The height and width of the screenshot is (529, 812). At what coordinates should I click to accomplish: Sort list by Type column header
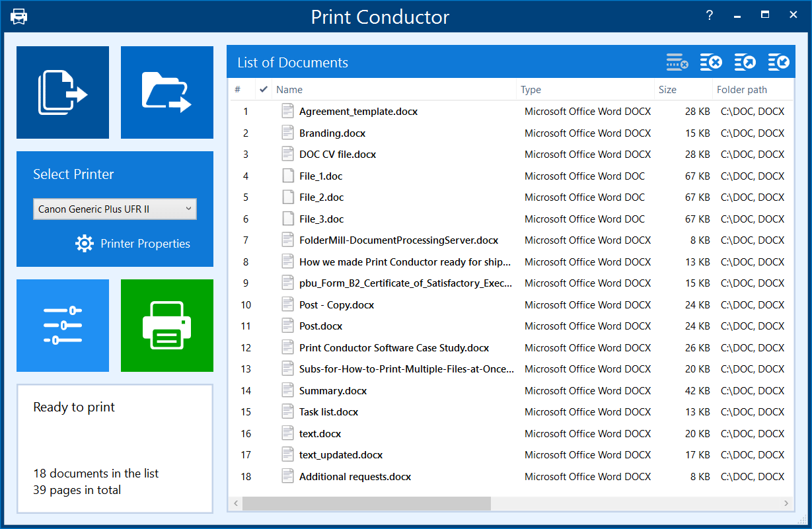click(531, 90)
